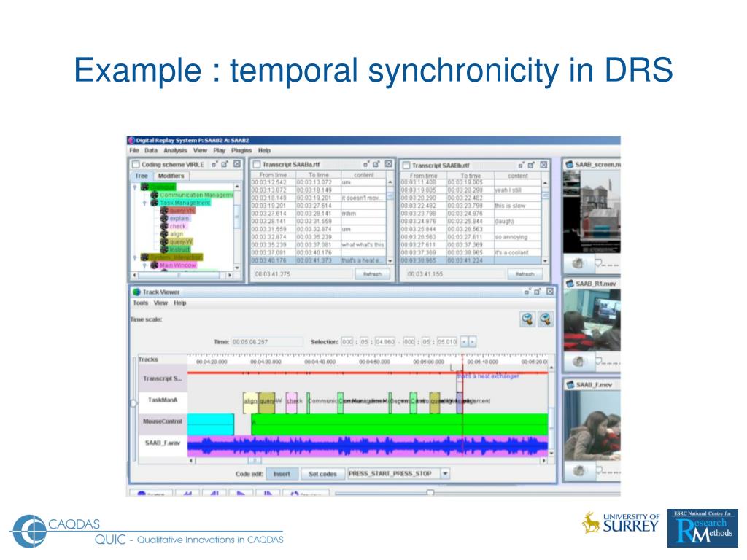Click the Main Window code icon
This screenshot has width=747, height=560.
pyautogui.click(x=155, y=265)
